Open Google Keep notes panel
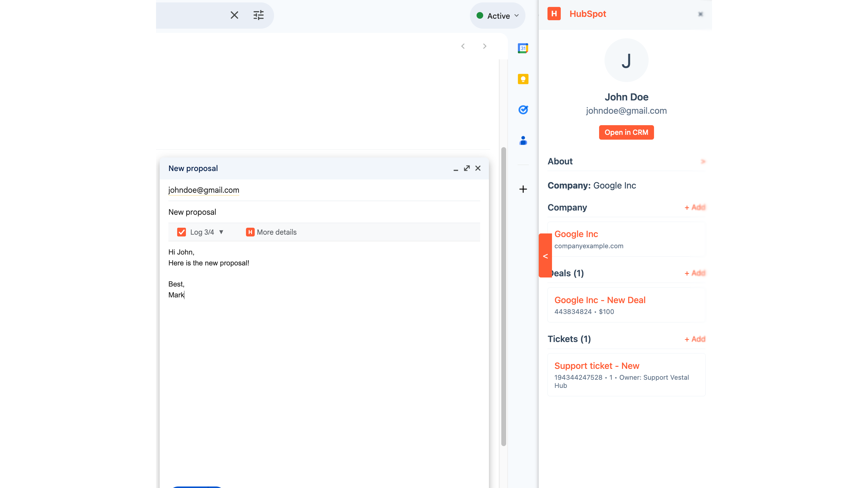The height and width of the screenshot is (488, 868). click(x=523, y=79)
